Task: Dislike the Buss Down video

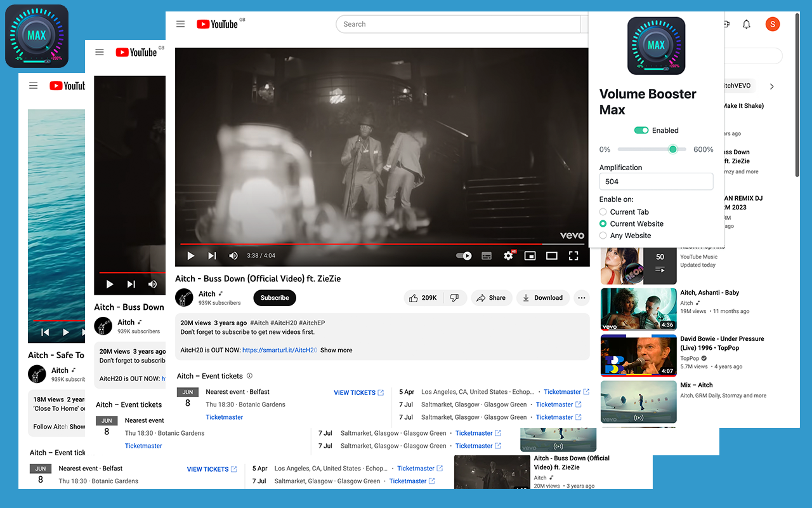Action: [x=454, y=298]
